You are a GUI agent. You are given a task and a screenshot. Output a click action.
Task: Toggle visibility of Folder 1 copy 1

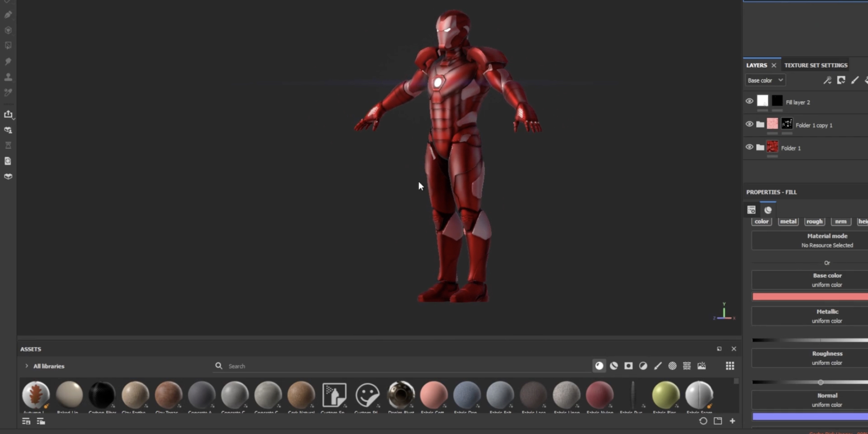click(x=749, y=124)
